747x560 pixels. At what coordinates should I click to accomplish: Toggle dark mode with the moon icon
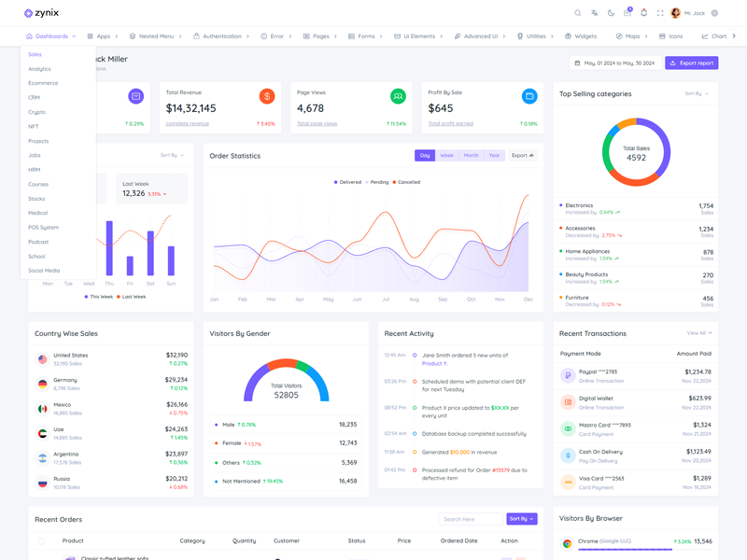click(x=611, y=13)
